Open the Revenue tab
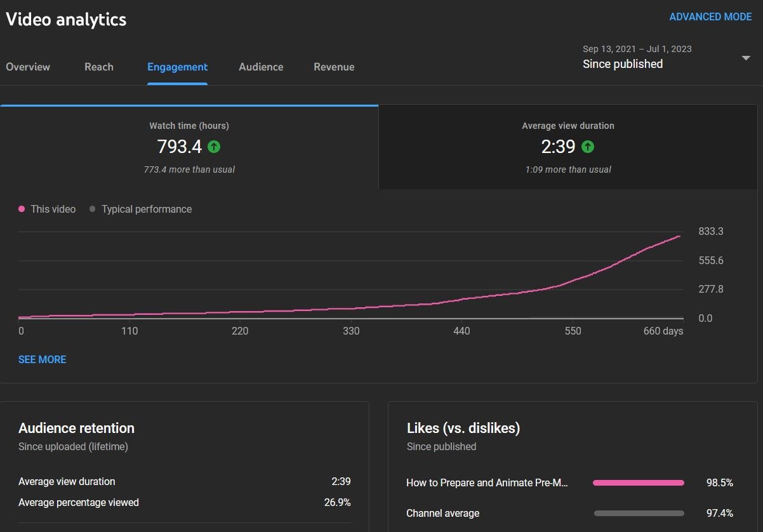763x532 pixels. (334, 67)
